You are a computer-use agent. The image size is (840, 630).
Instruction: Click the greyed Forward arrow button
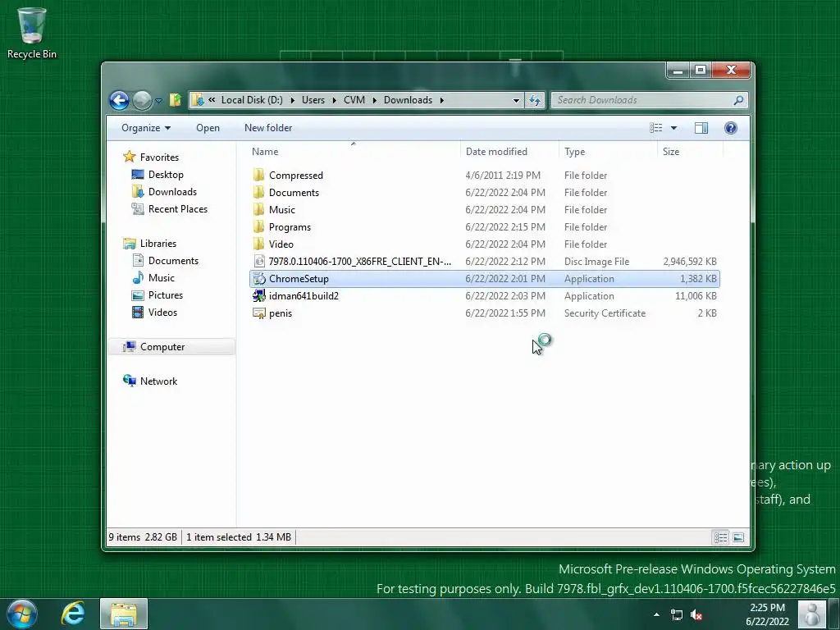coord(142,100)
